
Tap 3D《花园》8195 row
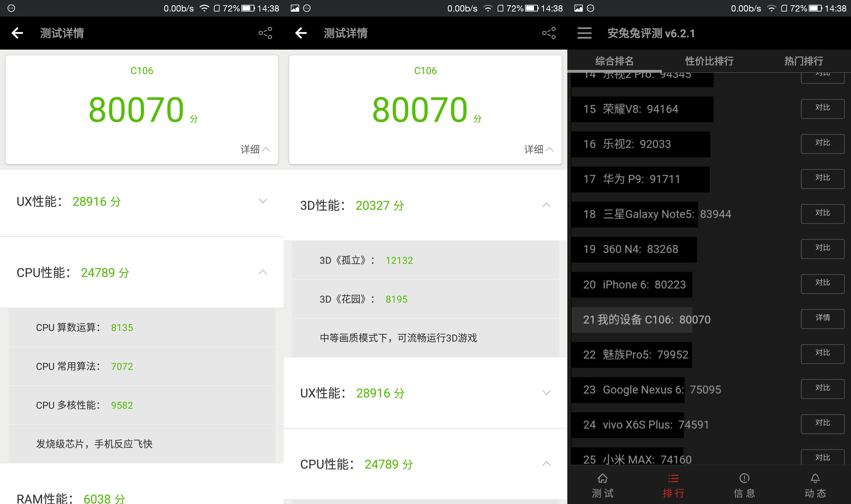tap(425, 299)
